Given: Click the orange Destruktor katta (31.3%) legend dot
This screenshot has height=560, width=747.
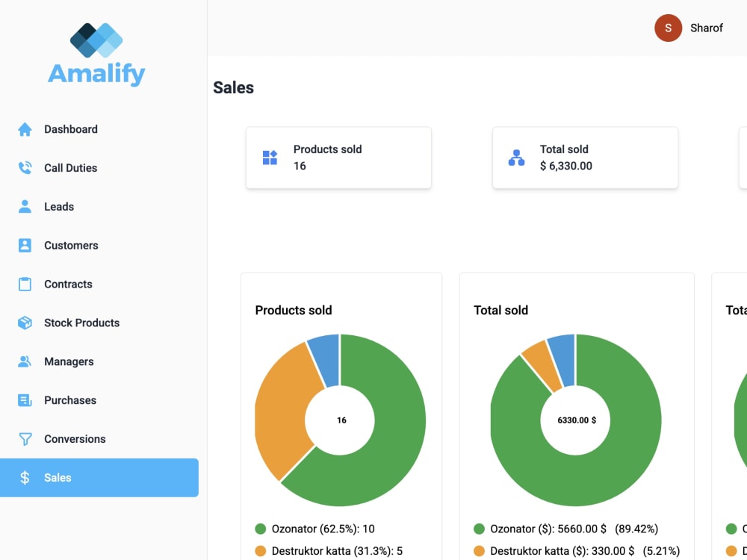Looking at the screenshot, I should [x=260, y=551].
